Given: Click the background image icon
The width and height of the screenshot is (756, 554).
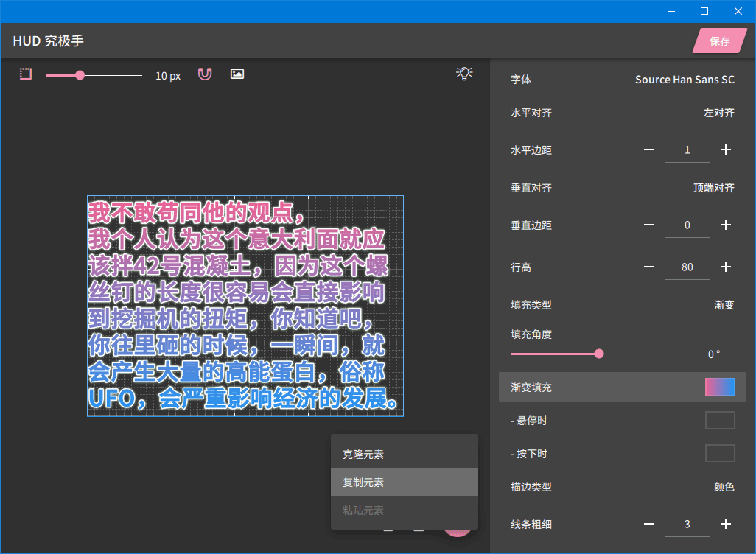Looking at the screenshot, I should click(237, 74).
